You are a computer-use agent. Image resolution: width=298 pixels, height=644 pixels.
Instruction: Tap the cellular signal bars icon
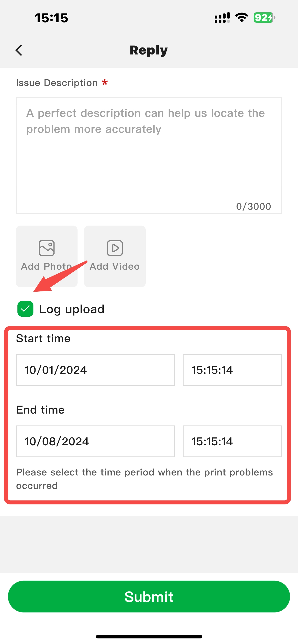click(x=222, y=18)
